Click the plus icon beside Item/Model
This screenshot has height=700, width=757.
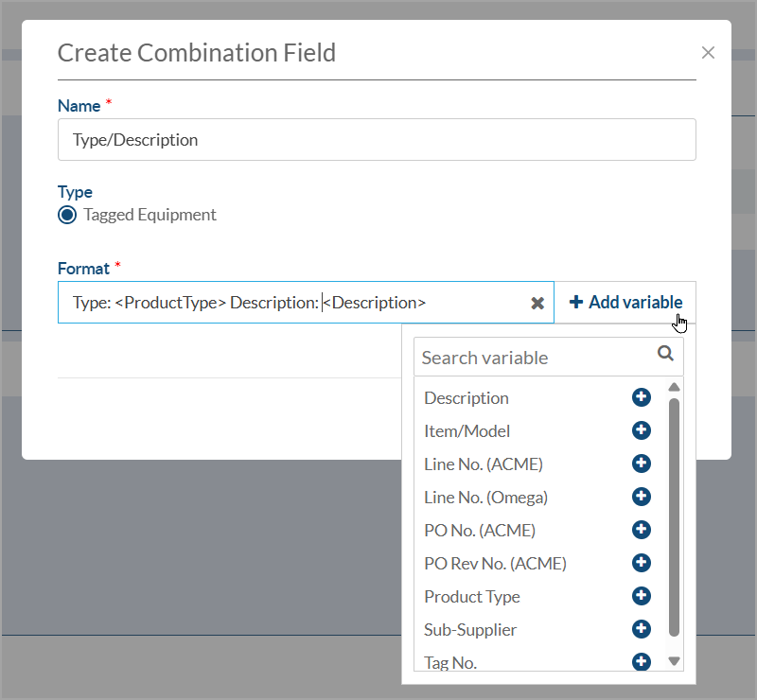tap(641, 431)
